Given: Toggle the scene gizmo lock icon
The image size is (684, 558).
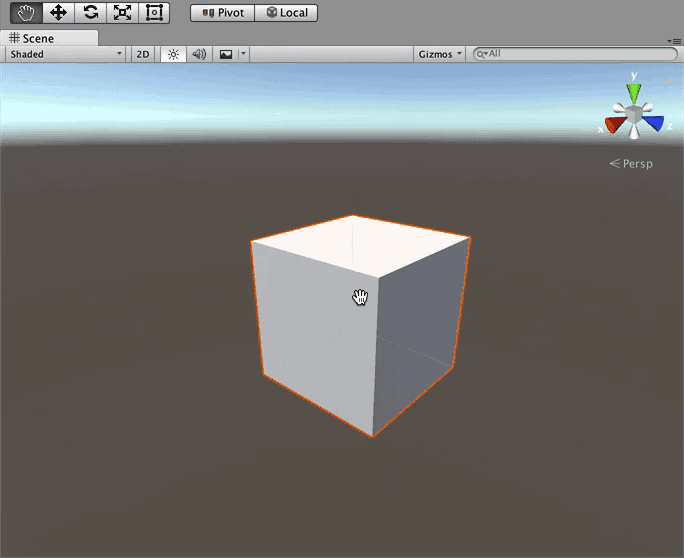Looking at the screenshot, I should point(668,82).
